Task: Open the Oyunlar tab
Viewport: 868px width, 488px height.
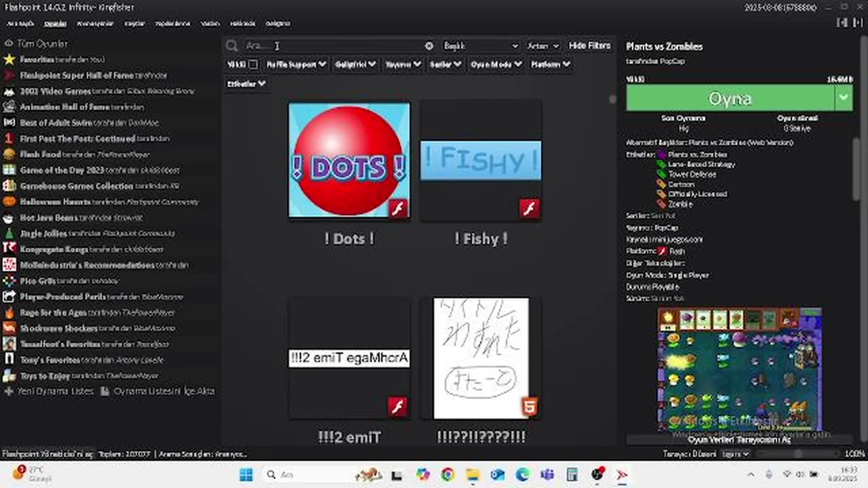Action: tap(56, 23)
